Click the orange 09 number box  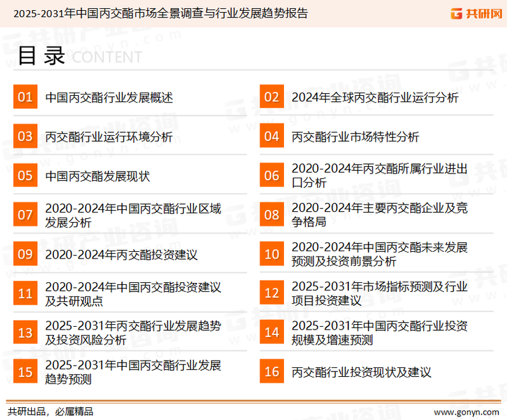[x=25, y=254]
